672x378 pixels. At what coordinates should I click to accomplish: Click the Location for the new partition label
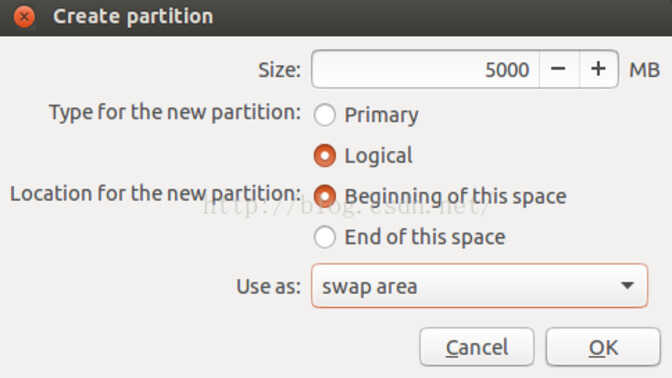point(156,194)
